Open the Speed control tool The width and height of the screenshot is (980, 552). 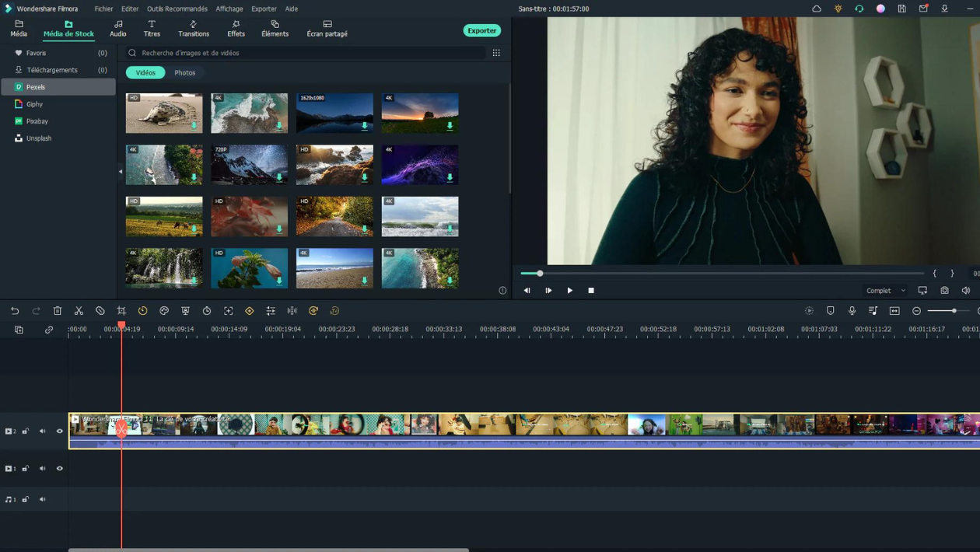point(142,310)
